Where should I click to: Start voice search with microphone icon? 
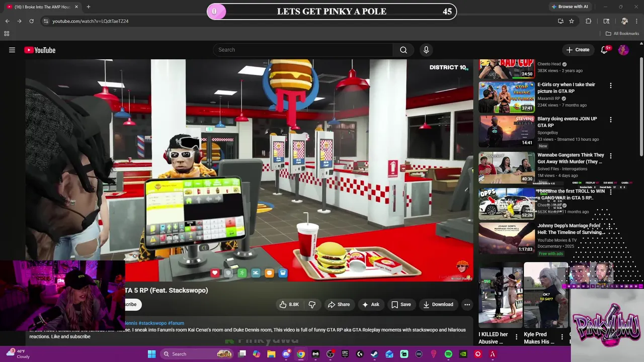[426, 50]
